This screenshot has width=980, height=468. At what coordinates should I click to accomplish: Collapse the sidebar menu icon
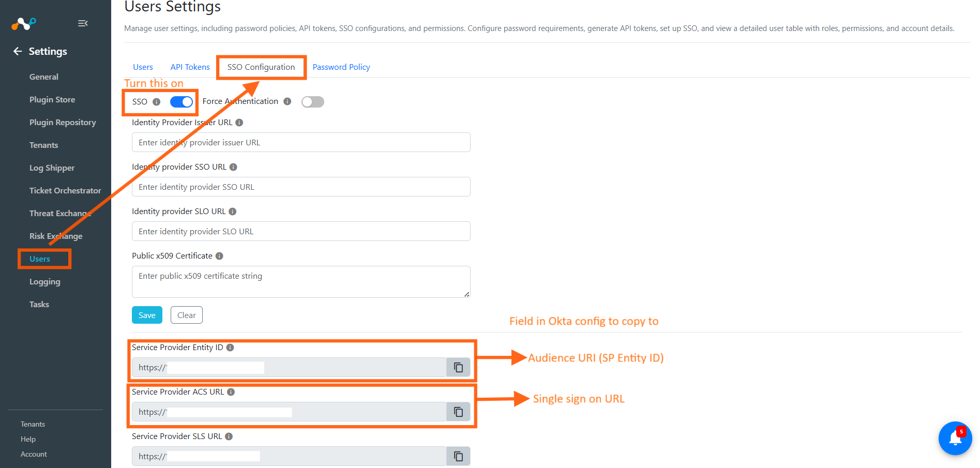83,23
